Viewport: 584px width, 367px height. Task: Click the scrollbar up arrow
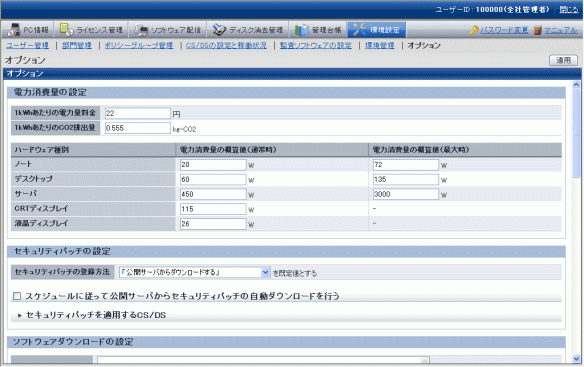click(x=576, y=85)
